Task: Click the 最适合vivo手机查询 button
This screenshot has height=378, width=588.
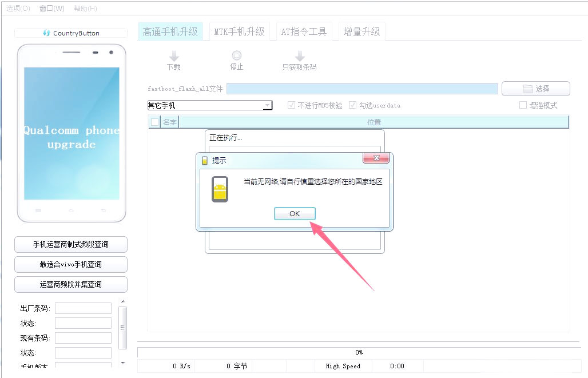Action: [x=70, y=264]
